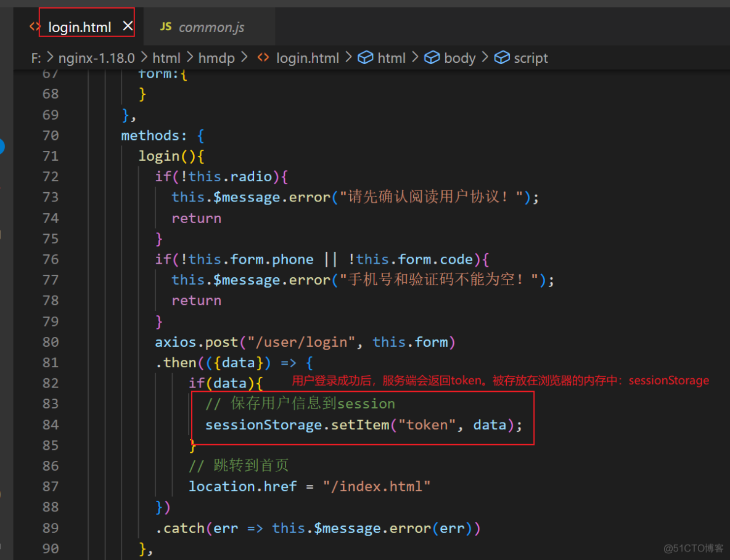Close the login.html tab
The width and height of the screenshot is (730, 560).
point(127,25)
